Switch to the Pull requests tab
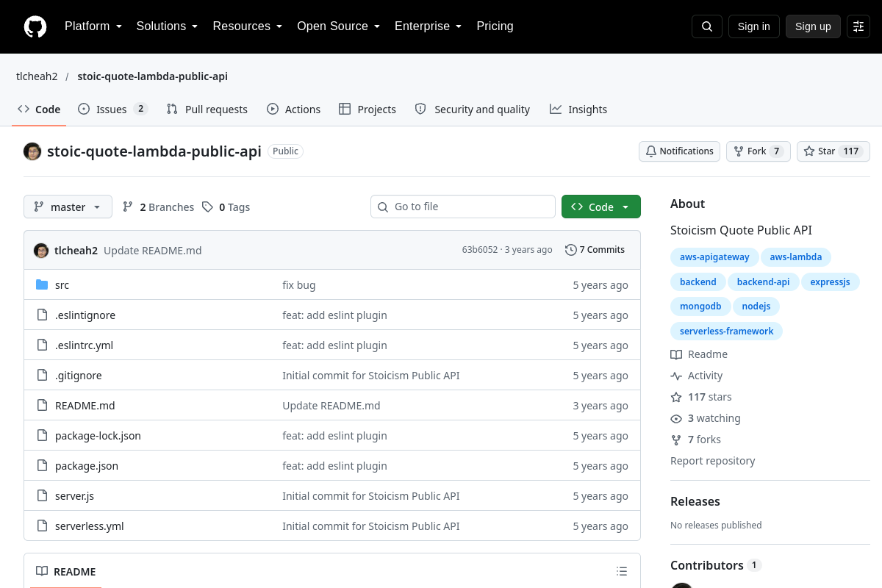This screenshot has width=882, height=588. tap(207, 110)
